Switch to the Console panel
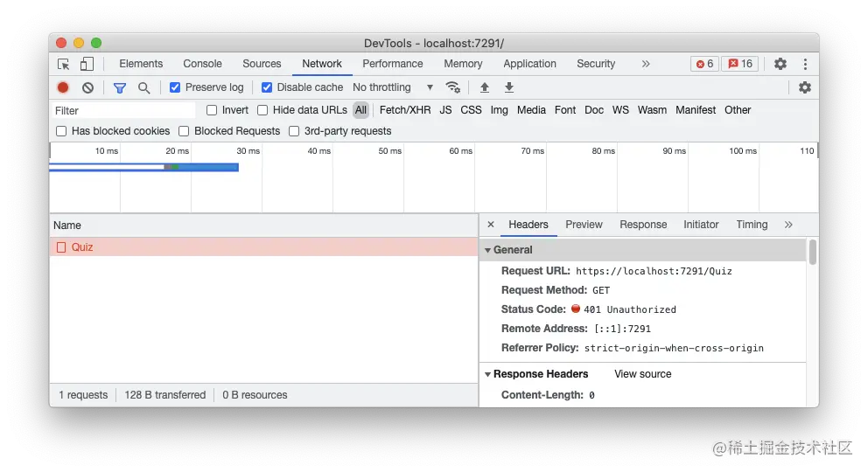This screenshot has height=472, width=868. click(x=203, y=64)
